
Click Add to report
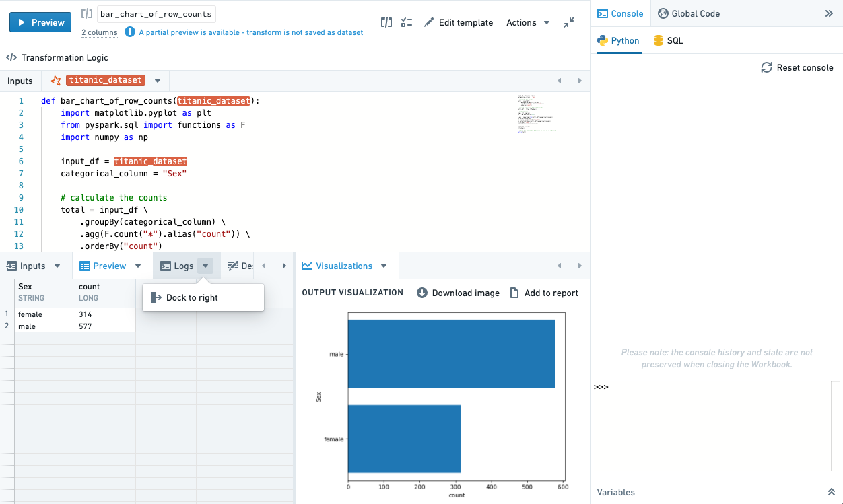(x=544, y=293)
